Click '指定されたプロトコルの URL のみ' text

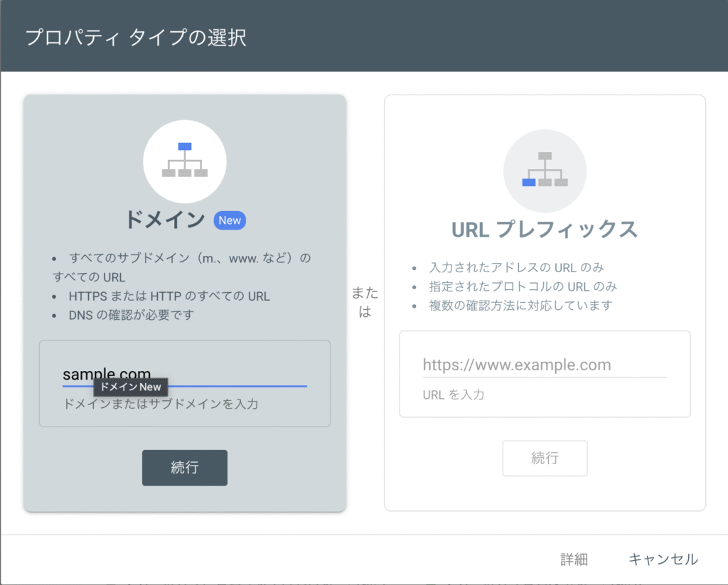[523, 286]
